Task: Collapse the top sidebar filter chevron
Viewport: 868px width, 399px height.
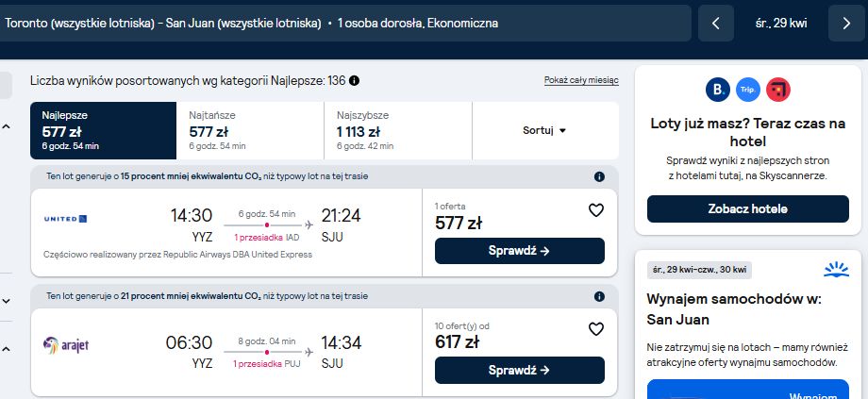Action: pos(6,126)
